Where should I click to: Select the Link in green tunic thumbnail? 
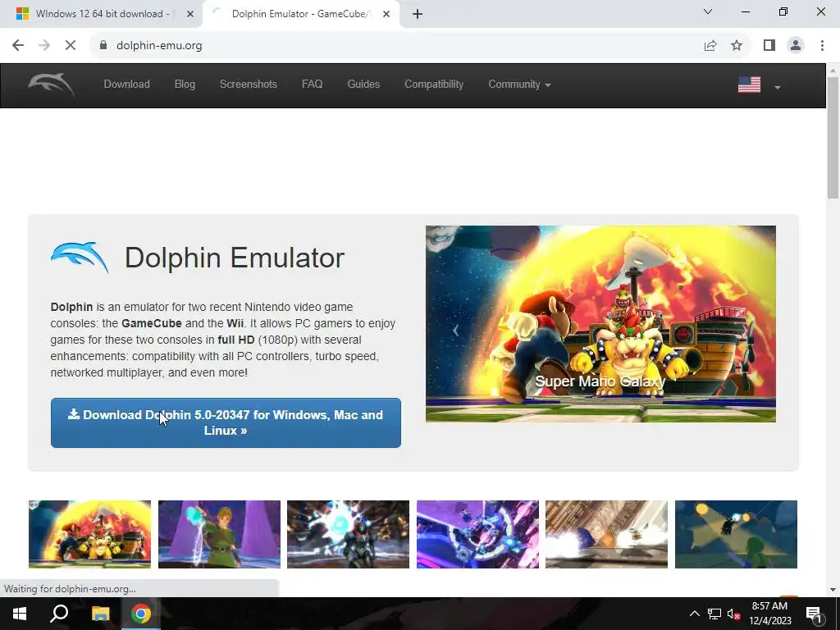(219, 534)
